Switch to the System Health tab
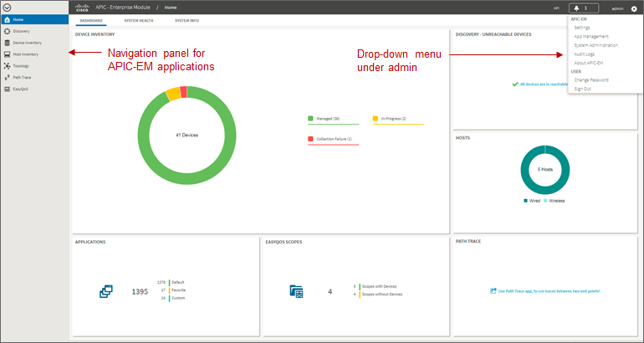 139,21
